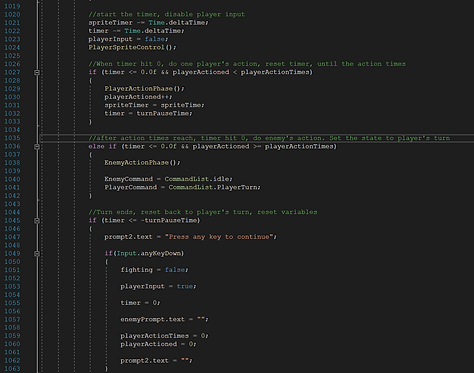The height and width of the screenshot is (373, 474).
Task: Click line number 1055 in the gutter
Action: 12,303
